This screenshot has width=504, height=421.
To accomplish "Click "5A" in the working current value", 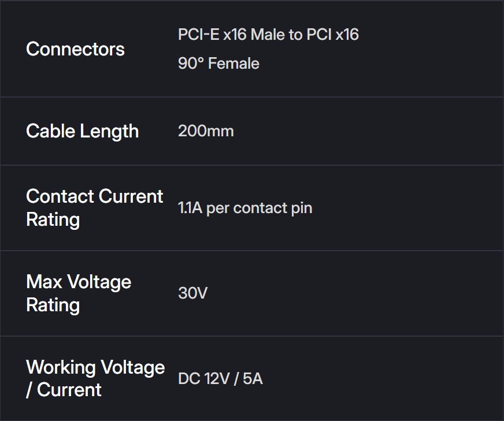I will pos(253,379).
